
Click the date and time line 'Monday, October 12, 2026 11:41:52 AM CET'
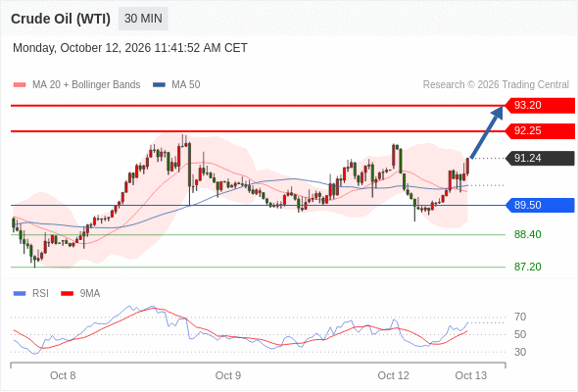click(130, 48)
